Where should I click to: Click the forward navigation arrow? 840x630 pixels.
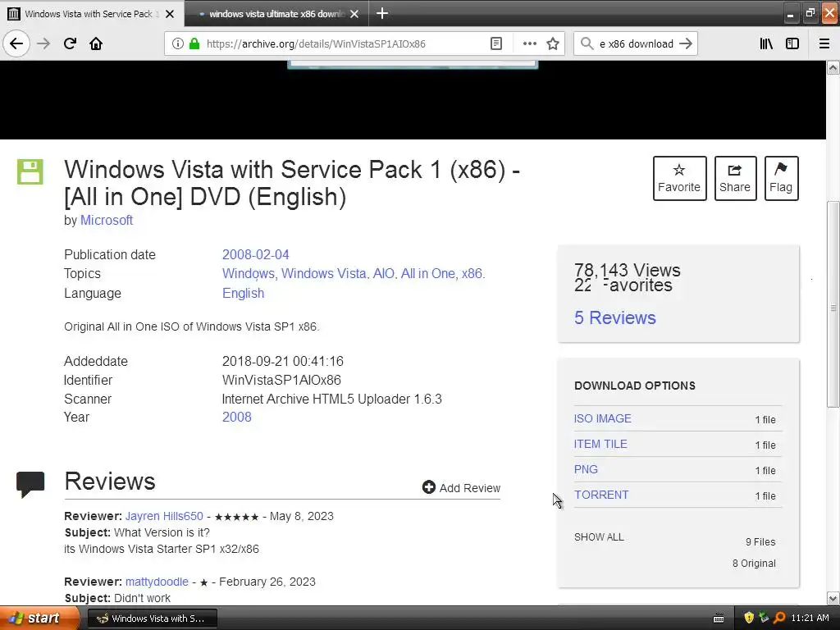[43, 43]
